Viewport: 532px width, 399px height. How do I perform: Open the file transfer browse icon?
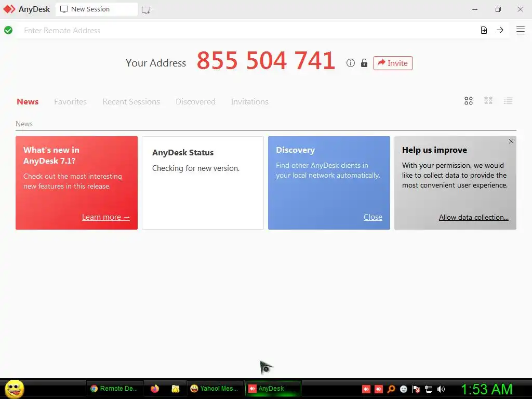click(x=484, y=30)
